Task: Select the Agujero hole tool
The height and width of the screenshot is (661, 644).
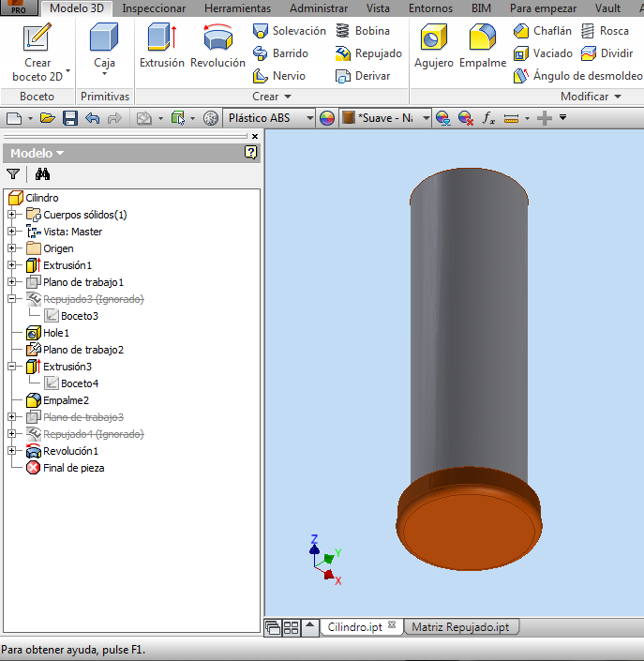Action: tap(434, 46)
